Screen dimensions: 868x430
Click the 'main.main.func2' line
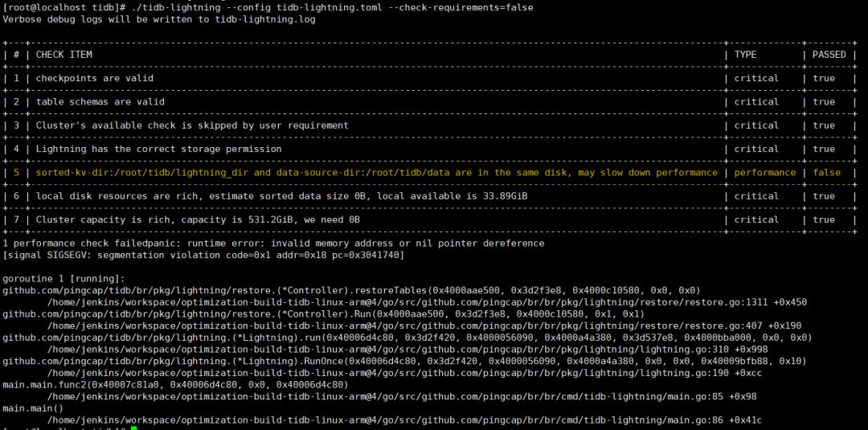pos(175,385)
